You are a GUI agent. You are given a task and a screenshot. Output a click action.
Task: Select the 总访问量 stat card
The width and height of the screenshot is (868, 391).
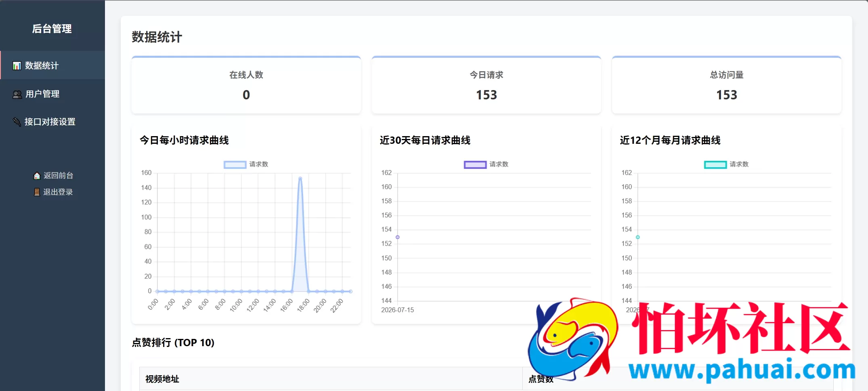(x=727, y=85)
